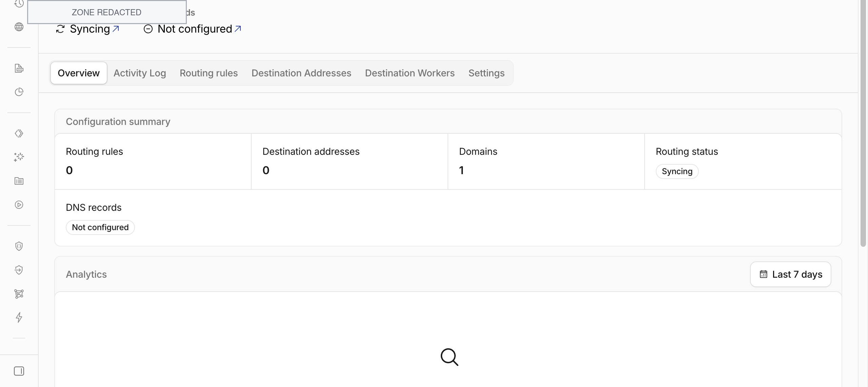Click the Routing rules summary label
The image size is (868, 387).
pos(94,151)
